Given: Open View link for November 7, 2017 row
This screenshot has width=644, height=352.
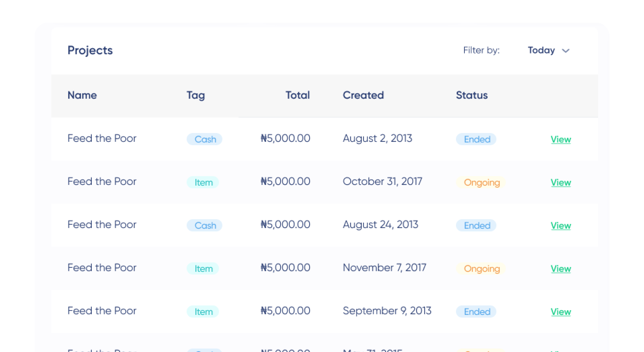Looking at the screenshot, I should (561, 269).
